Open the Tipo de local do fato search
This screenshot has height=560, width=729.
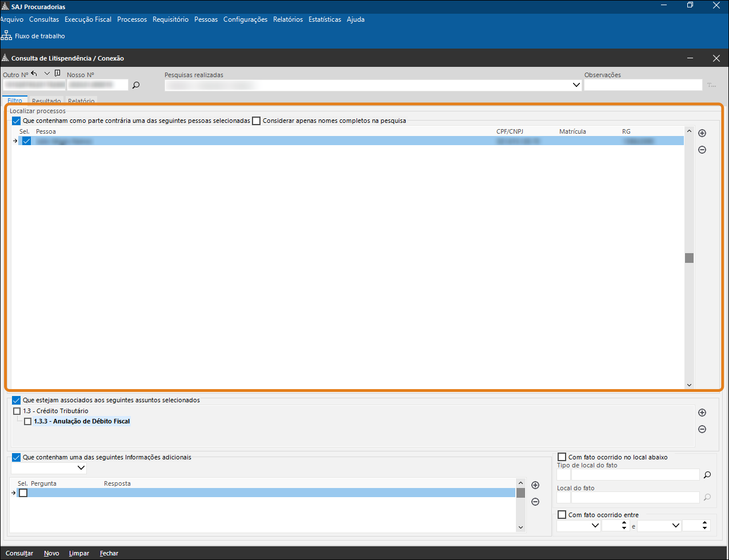(707, 474)
